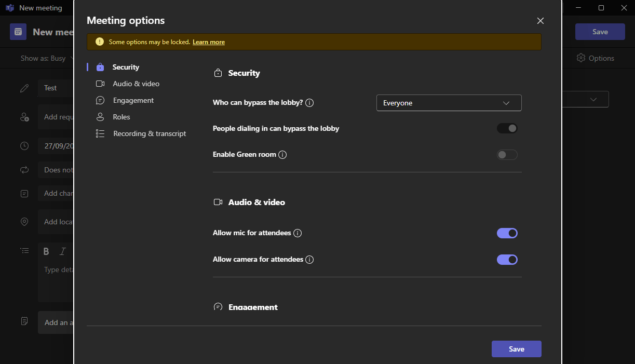Disable People dialing in can bypass the lobby
The image size is (635, 364).
(x=507, y=128)
